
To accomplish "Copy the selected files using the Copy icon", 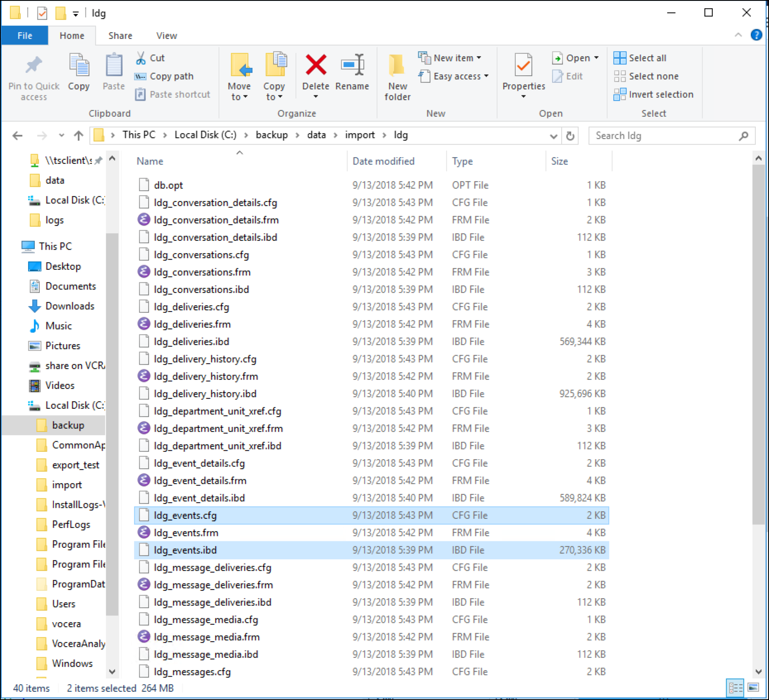I will pos(79,70).
